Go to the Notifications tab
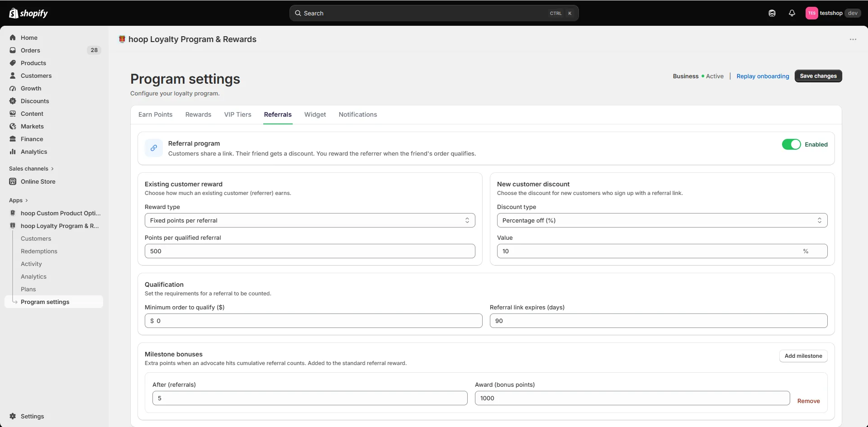 click(358, 114)
